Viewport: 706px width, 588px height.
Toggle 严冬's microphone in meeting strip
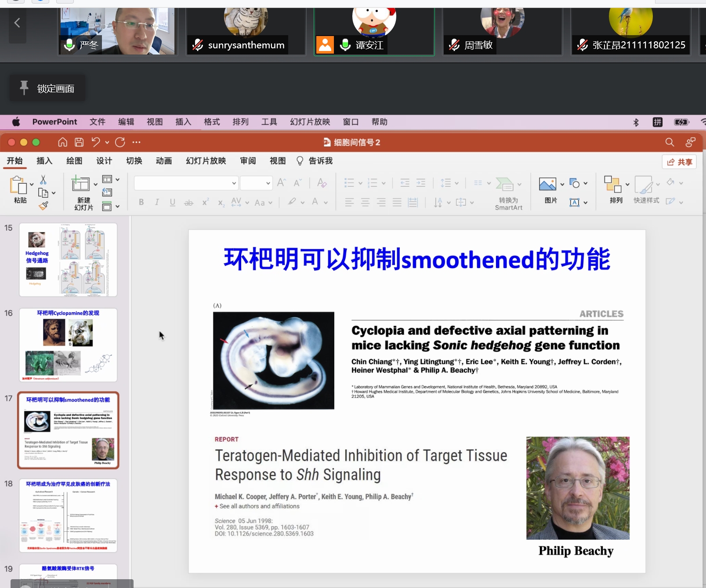point(69,44)
